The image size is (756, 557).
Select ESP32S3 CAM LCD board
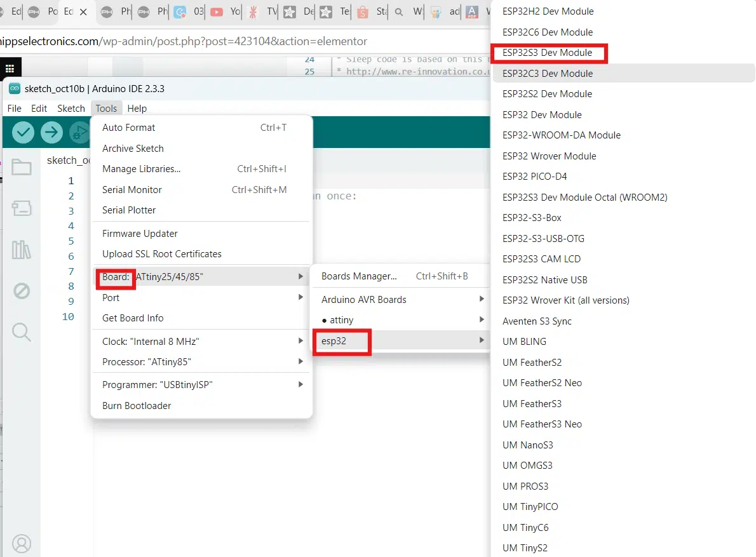click(x=623, y=259)
